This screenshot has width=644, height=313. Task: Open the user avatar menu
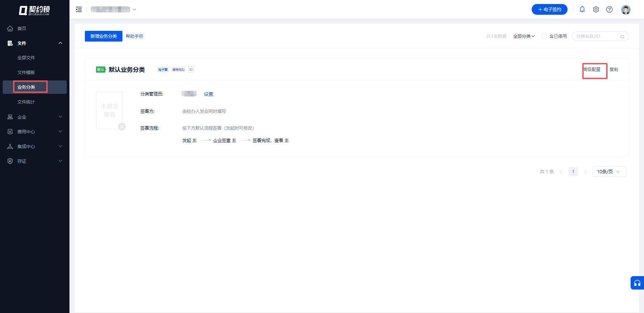point(626,9)
